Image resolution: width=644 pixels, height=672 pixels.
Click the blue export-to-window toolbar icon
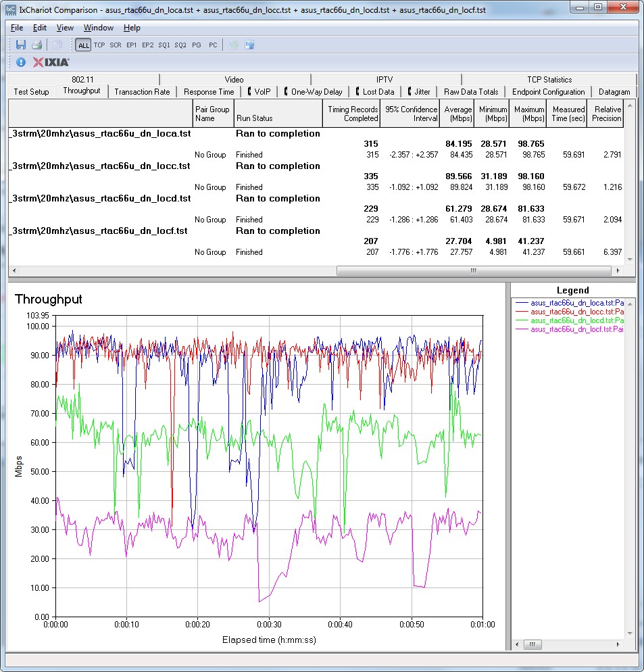tap(250, 45)
